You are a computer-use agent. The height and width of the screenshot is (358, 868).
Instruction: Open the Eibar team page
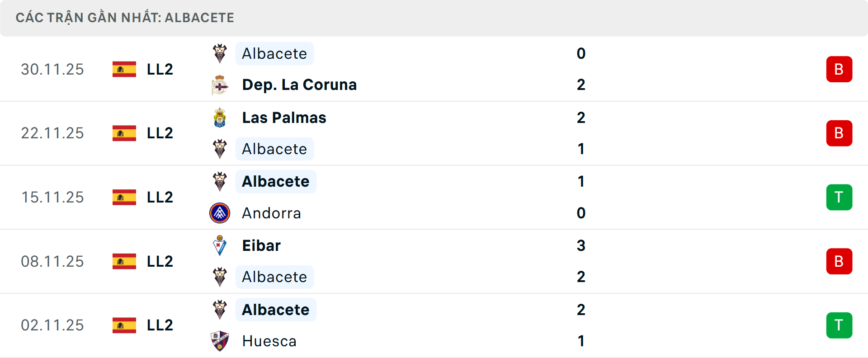pyautogui.click(x=261, y=246)
